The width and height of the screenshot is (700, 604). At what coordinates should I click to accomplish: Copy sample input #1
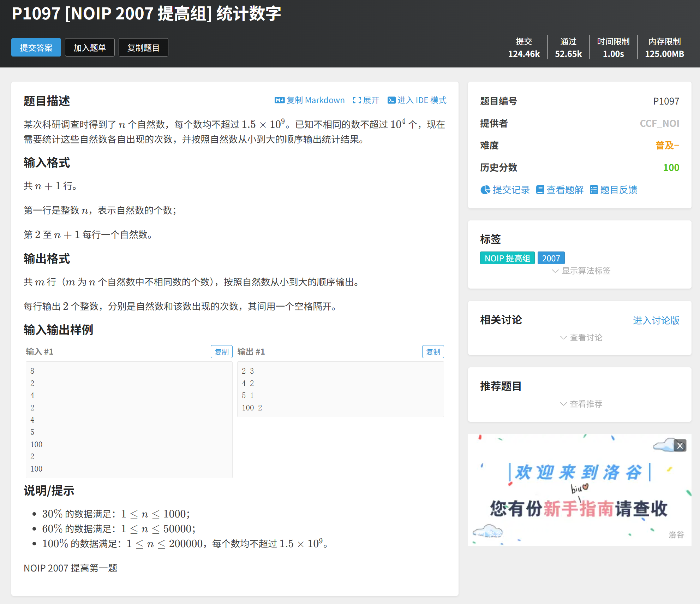[221, 352]
